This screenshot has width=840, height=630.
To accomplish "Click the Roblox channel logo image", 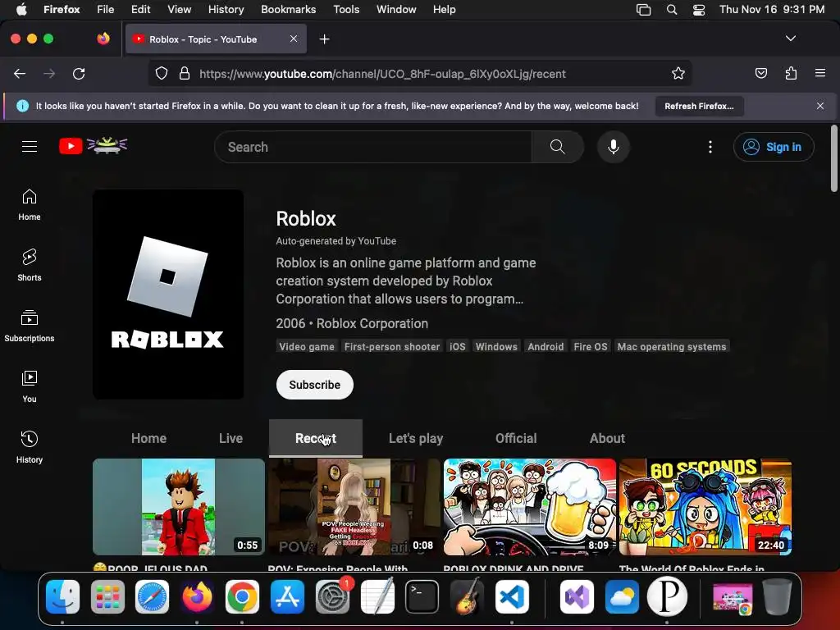I will tap(168, 294).
